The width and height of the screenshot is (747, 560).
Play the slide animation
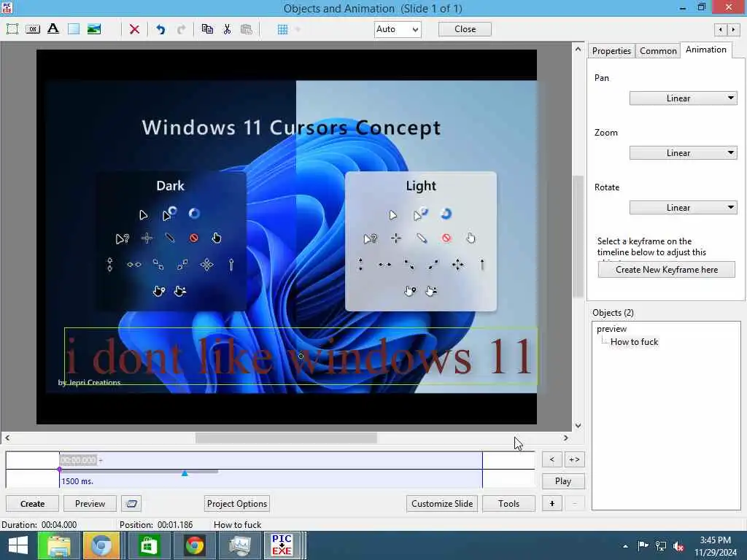tap(563, 481)
